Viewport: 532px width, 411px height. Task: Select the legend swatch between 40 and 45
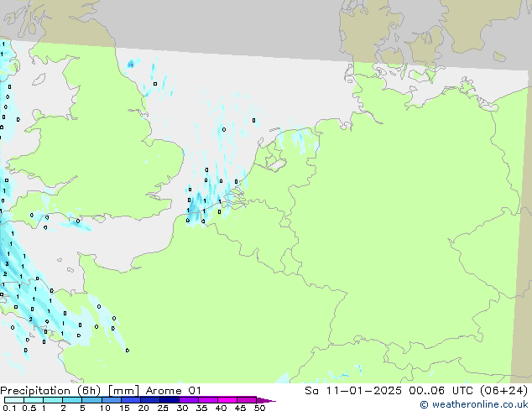tap(230, 400)
